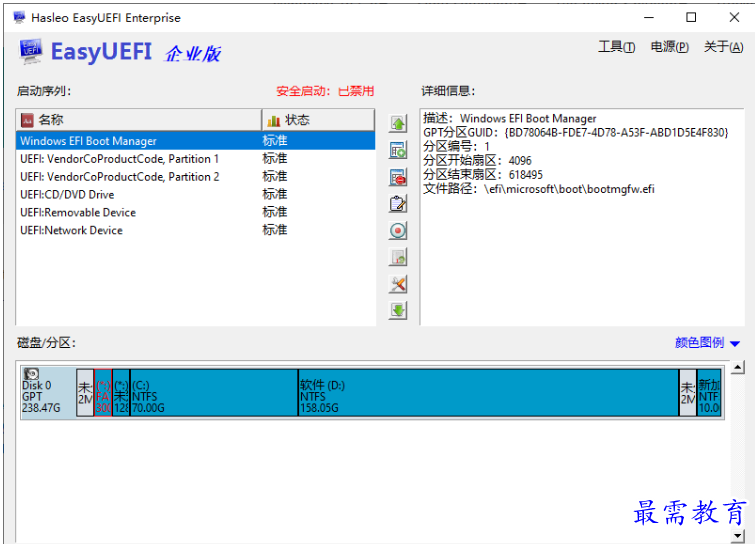
Task: Sort list by the 名称 column header
Action: coord(139,120)
